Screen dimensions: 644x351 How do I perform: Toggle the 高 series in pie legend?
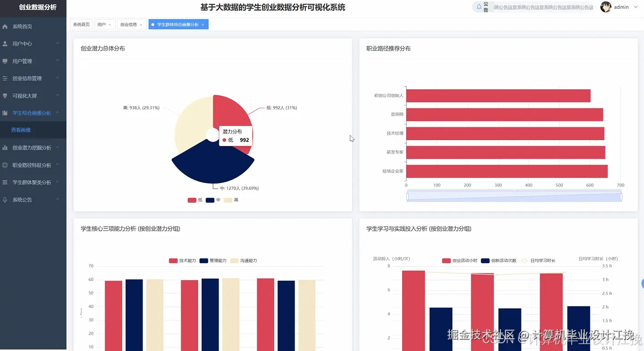231,200
